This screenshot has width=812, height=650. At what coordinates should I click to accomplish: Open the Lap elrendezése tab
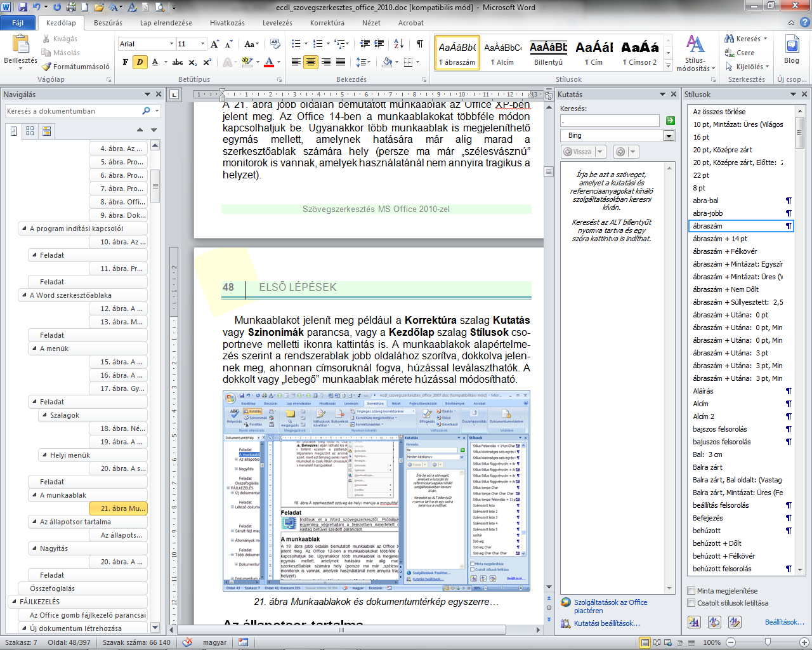coord(166,23)
